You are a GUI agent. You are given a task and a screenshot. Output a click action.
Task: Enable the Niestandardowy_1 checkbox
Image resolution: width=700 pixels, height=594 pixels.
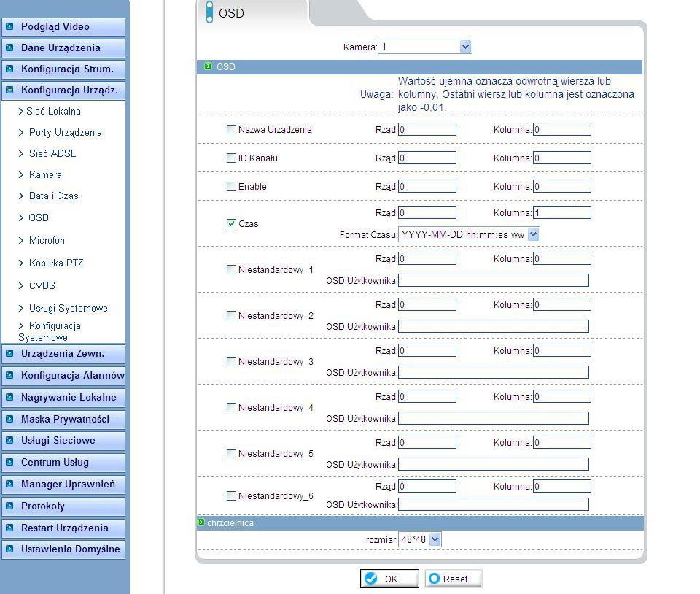pos(231,269)
